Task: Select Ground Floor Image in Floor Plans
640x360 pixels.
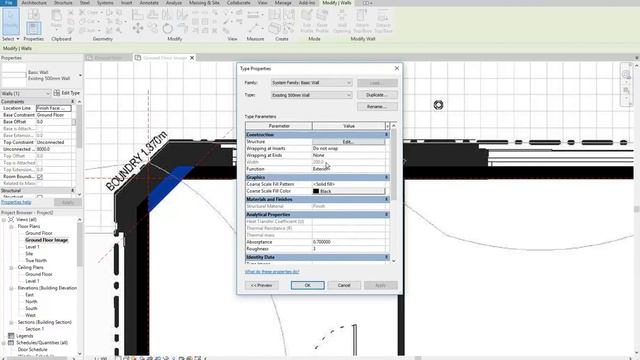Action: pyautogui.click(x=47, y=240)
